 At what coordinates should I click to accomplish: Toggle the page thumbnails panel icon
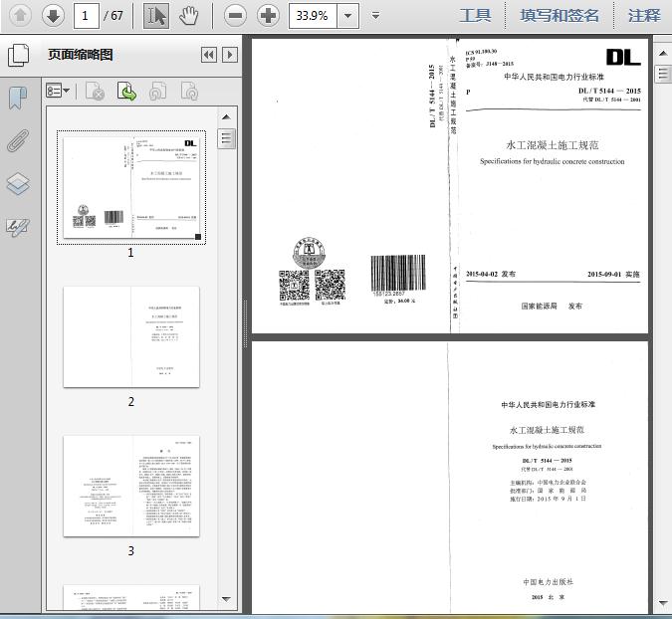[x=18, y=55]
